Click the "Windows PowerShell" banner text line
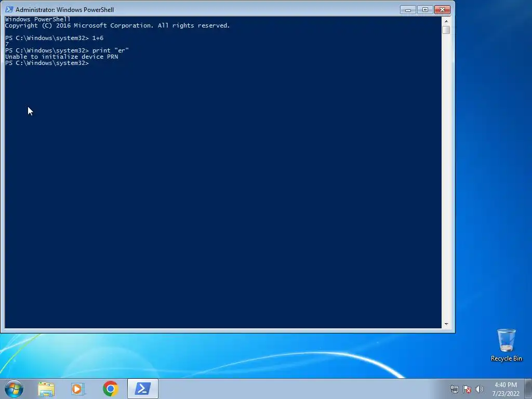532x399 pixels. click(37, 19)
